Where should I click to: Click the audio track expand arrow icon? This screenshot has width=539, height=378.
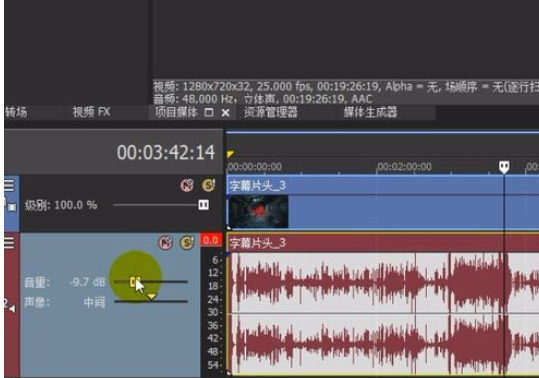(12, 309)
